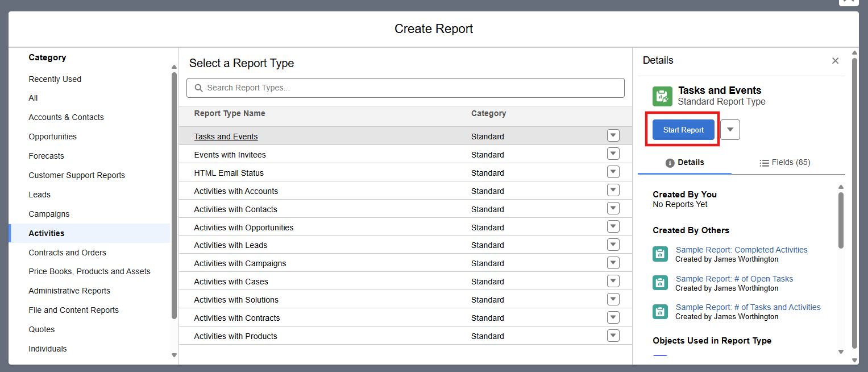
Task: Click the icon beside Sample Report: # of Open Tasks
Action: [x=660, y=283]
